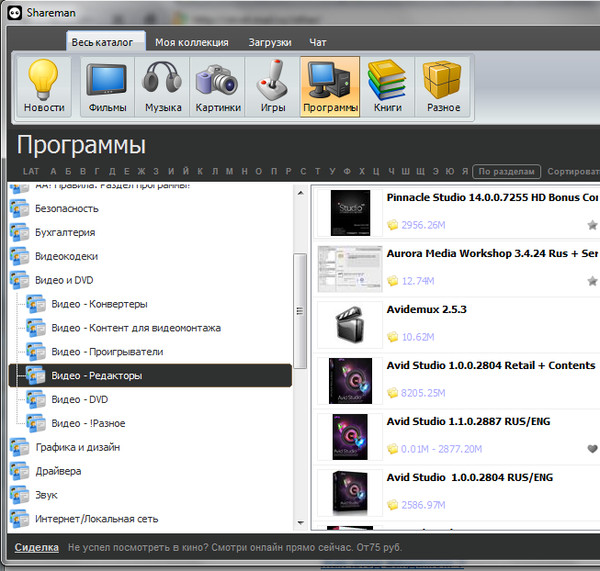Open Avid Studio 1.1.0.2887 thumbnail

350,437
